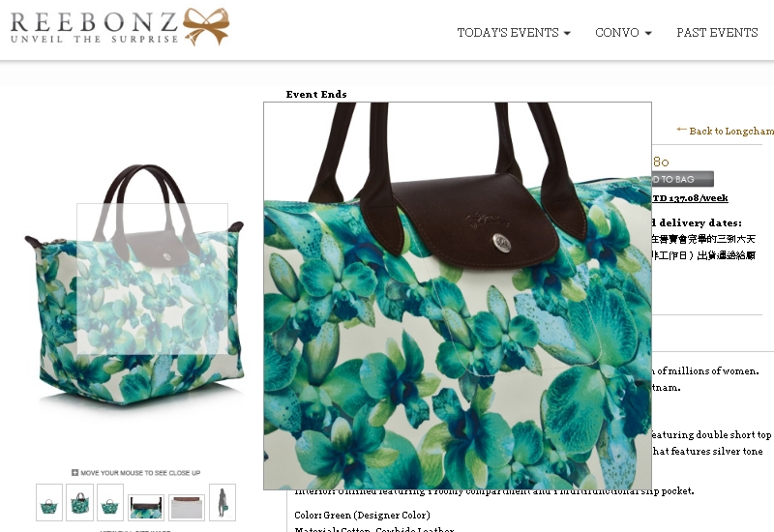Click the magnified bag zoom preview
This screenshot has width=774, height=532.
click(x=458, y=296)
